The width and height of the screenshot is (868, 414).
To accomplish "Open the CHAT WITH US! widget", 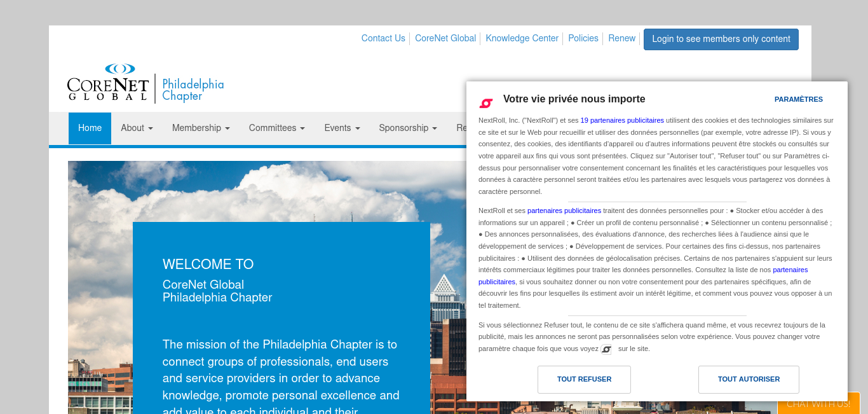I will pos(818,403).
